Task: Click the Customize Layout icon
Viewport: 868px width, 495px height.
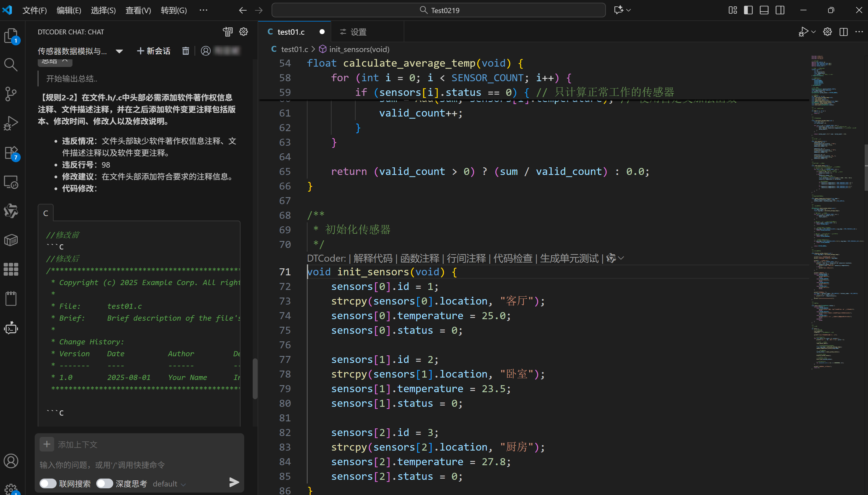Action: click(733, 10)
